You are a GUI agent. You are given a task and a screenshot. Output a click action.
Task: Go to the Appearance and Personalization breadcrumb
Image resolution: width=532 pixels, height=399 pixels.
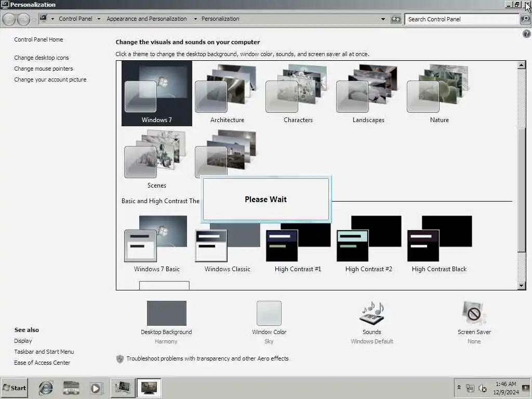[147, 19]
